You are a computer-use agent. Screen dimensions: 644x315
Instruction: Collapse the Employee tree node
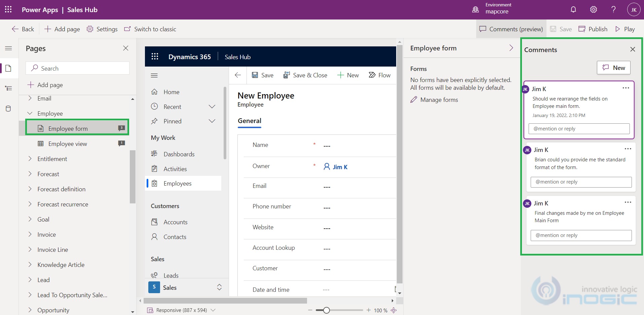pos(30,114)
